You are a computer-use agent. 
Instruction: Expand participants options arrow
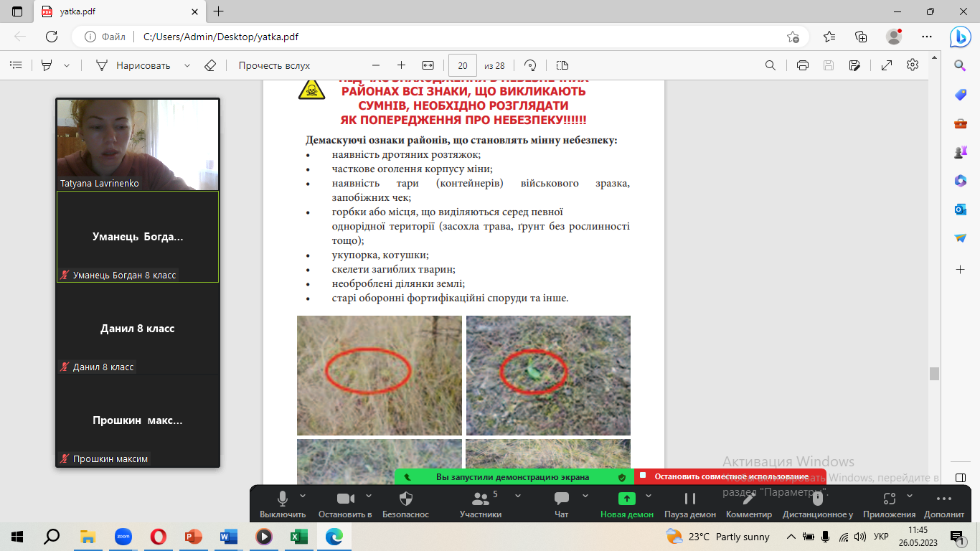pyautogui.click(x=518, y=495)
